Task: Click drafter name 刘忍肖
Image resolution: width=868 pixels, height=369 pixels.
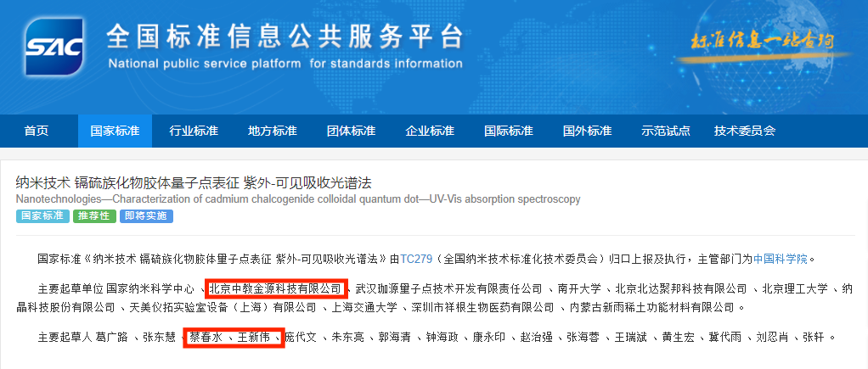Action: pos(771,337)
